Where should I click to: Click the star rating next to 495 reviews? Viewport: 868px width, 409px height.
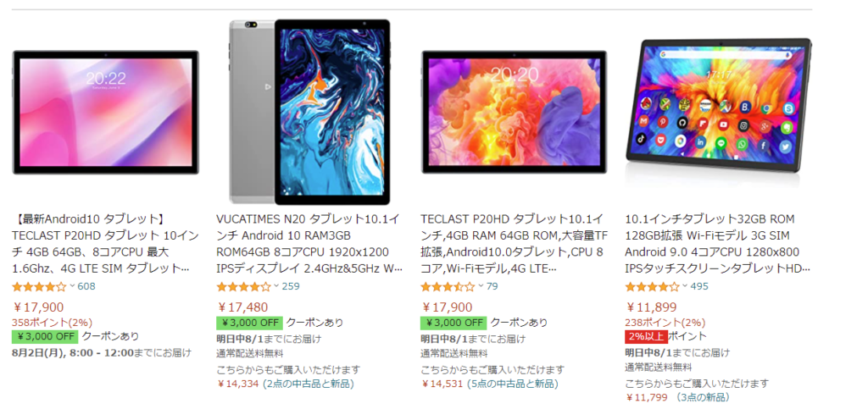652,287
